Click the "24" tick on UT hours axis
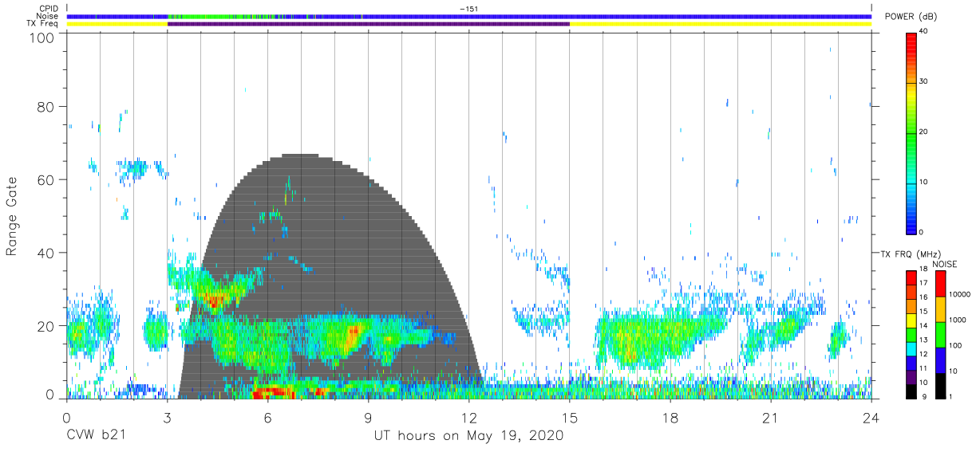Screen dimensions: 980x452 click(871, 419)
